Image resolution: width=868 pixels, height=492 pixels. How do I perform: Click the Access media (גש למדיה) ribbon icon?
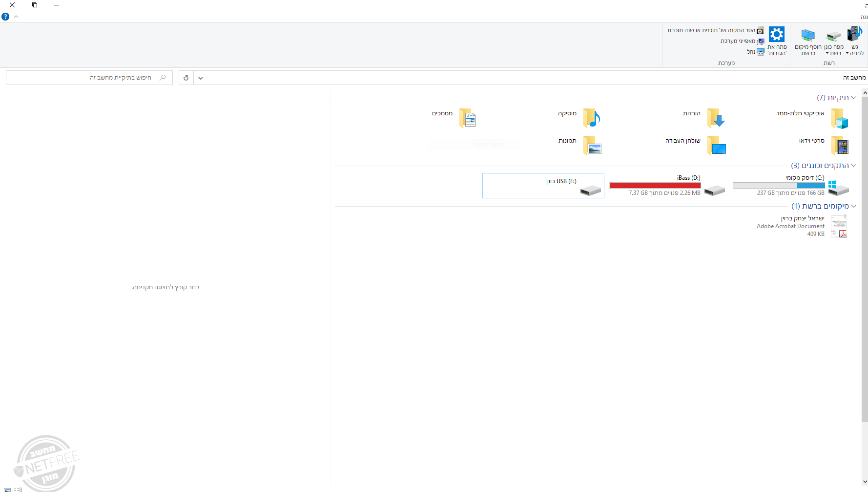click(x=854, y=34)
